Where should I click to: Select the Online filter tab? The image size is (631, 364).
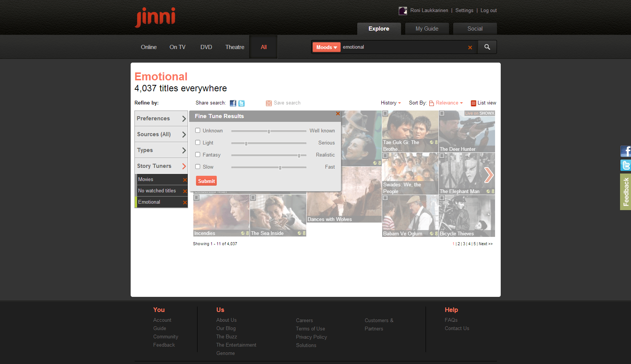point(149,47)
